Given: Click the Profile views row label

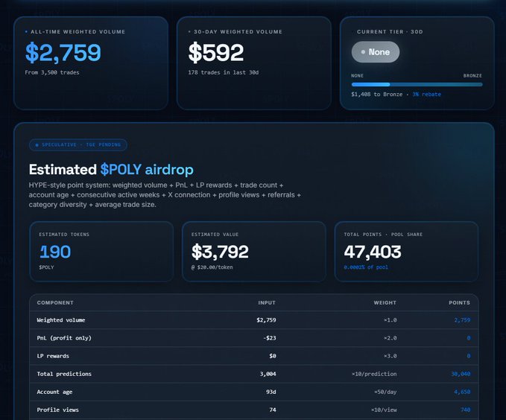Looking at the screenshot, I should 58,410.
